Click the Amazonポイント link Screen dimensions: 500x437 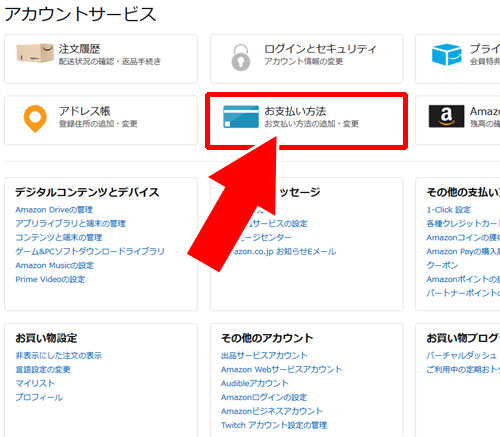pos(463,279)
